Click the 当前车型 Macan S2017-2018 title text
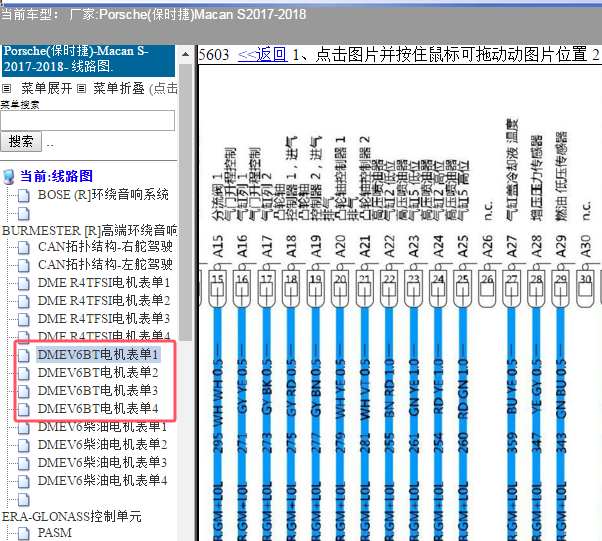Image resolution: width=602 pixels, height=541 pixels. pos(154,15)
